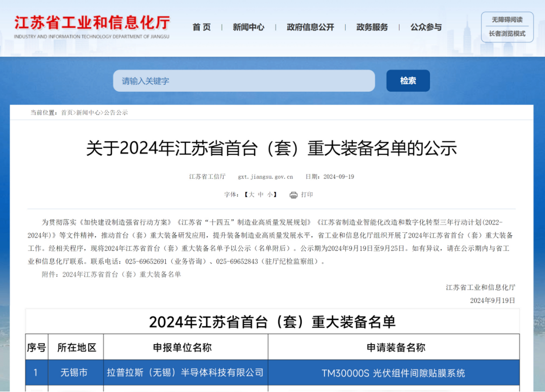Click 新闻中心 in the breadcrumb path

(88, 112)
